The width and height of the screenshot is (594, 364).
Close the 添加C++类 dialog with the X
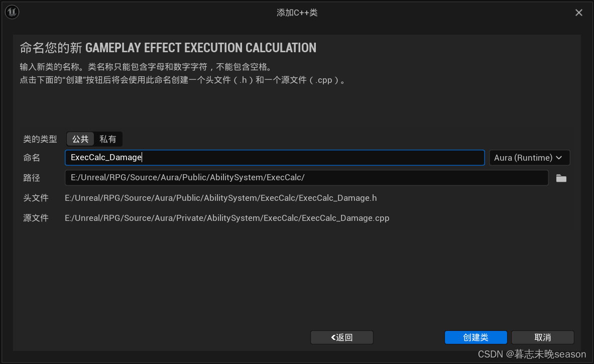click(x=578, y=12)
